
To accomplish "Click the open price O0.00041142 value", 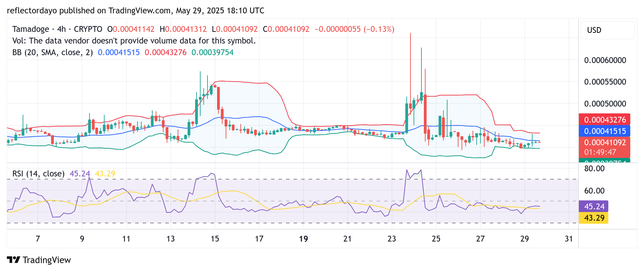I will pyautogui.click(x=131, y=29).
